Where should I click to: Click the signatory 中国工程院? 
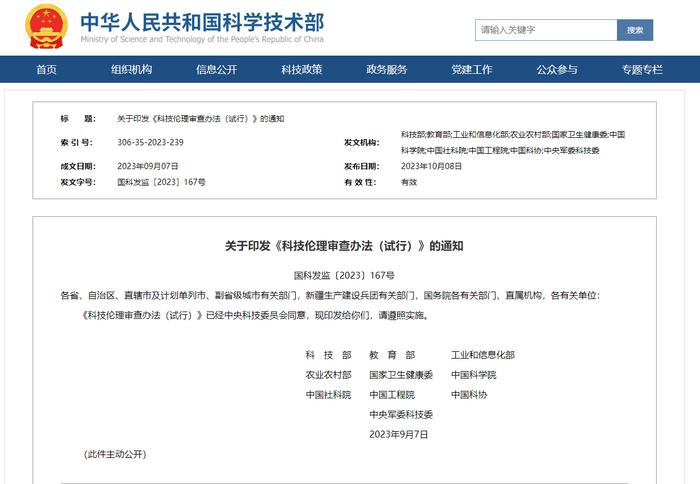pos(392,395)
